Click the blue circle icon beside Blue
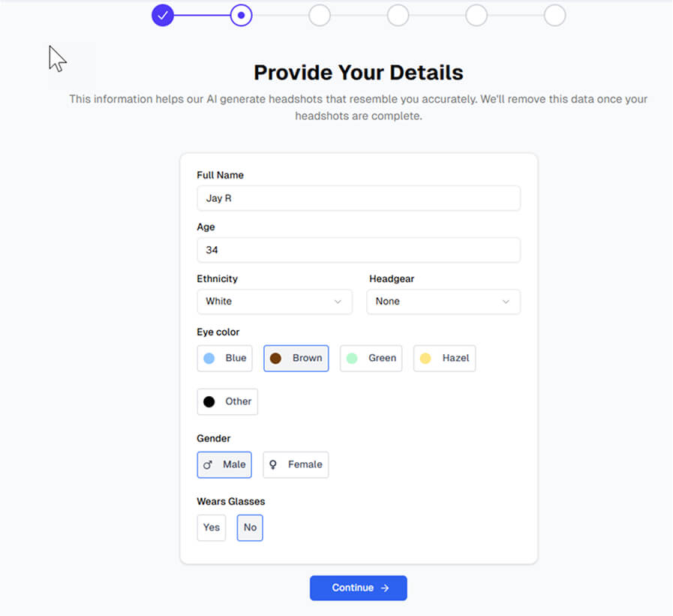Viewport: 673px width, 616px height. pyautogui.click(x=209, y=358)
